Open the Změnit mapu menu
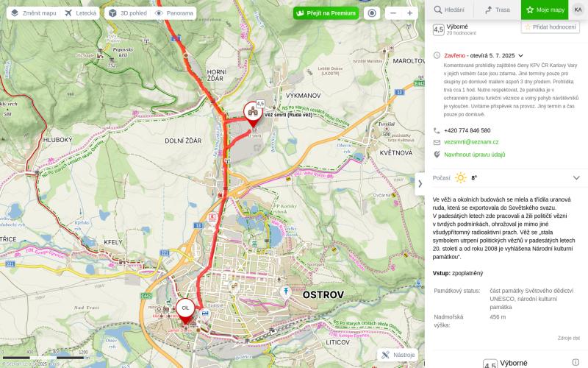Screen dimensions: 588x368 [34, 13]
